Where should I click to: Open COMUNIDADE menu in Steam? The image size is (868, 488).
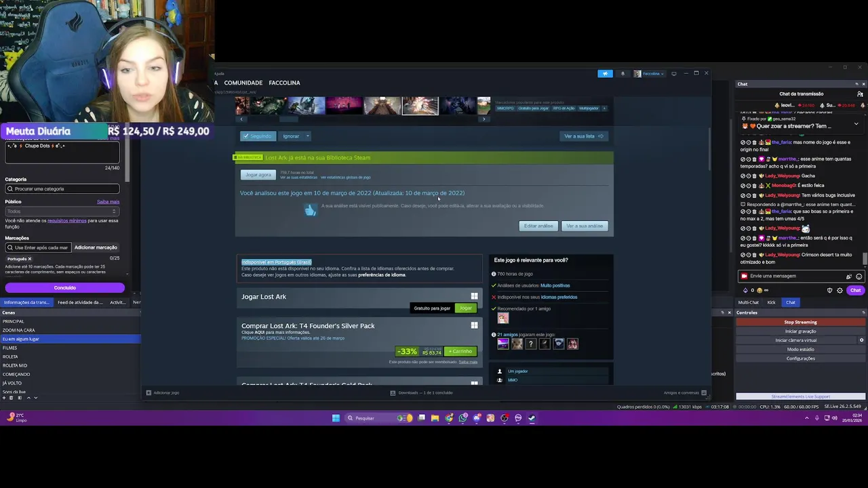pyautogui.click(x=243, y=83)
